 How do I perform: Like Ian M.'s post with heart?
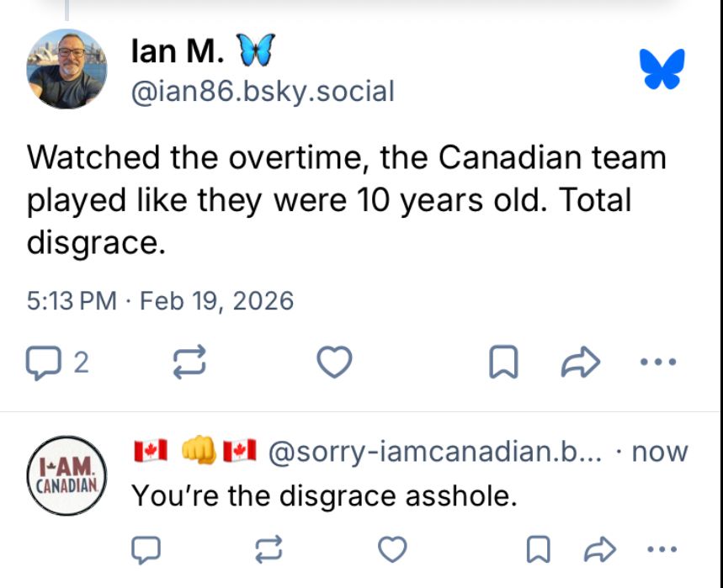334,363
